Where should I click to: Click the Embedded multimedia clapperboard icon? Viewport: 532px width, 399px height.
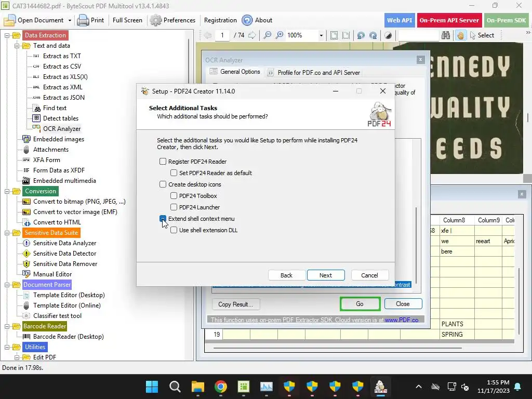tap(26, 181)
